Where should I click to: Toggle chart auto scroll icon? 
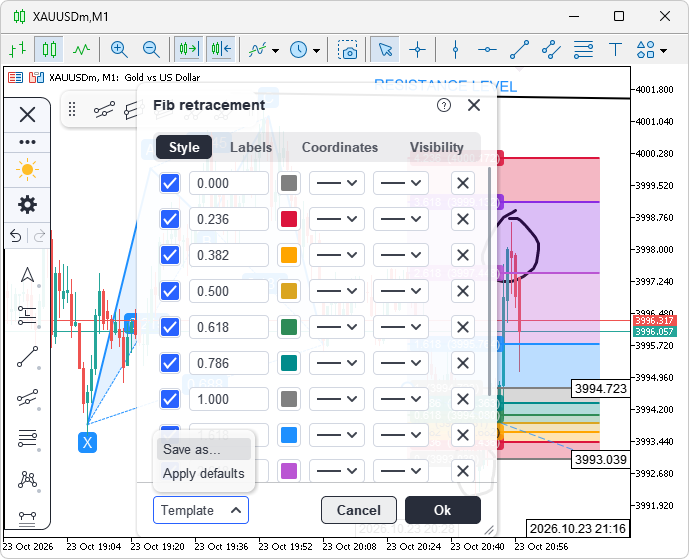[189, 50]
